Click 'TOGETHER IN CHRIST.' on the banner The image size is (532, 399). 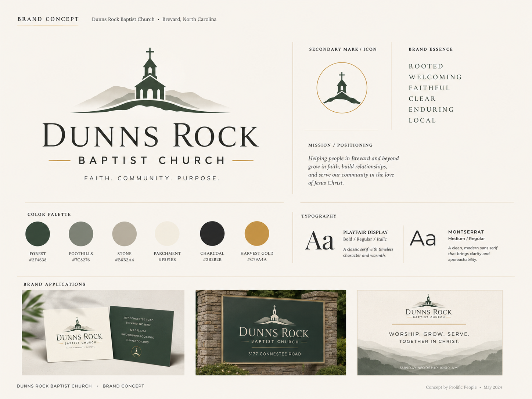(429, 341)
